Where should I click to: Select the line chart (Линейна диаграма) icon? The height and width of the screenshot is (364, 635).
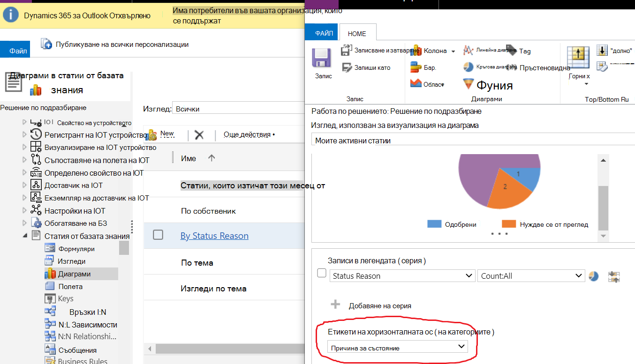[x=468, y=50]
